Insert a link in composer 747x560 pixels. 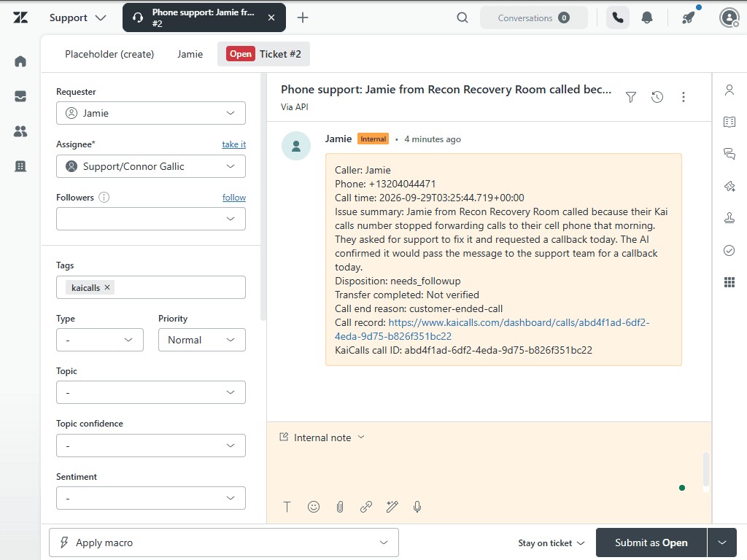tap(366, 507)
